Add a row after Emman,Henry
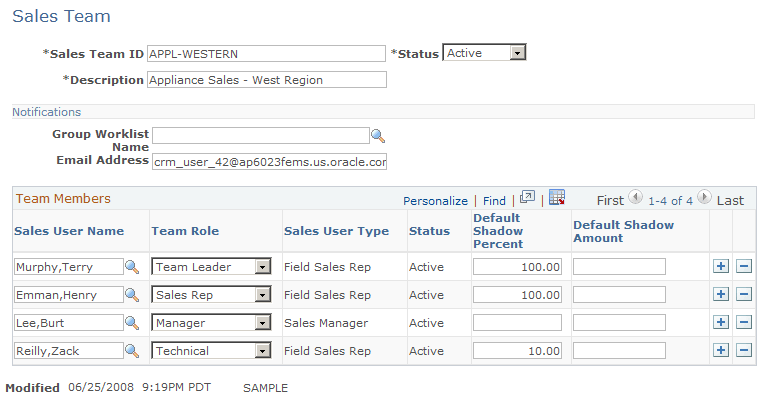Image resolution: width=770 pixels, height=396 pixels. click(720, 294)
